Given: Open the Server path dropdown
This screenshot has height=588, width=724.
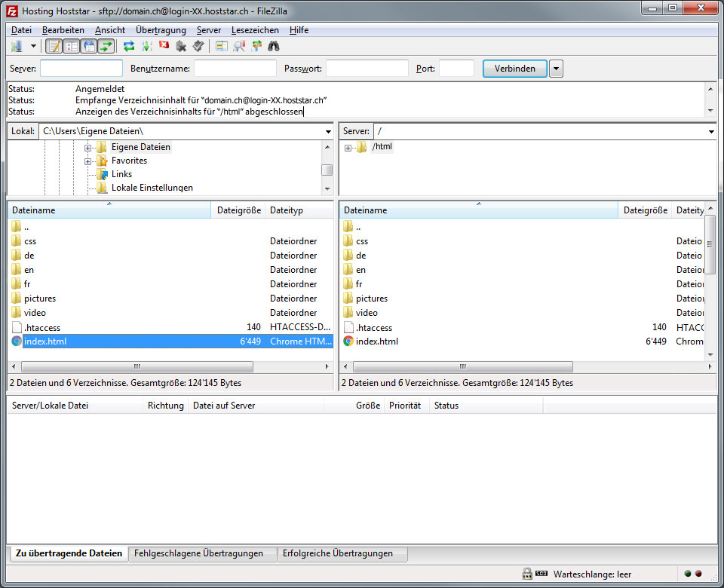Looking at the screenshot, I should 711,131.
